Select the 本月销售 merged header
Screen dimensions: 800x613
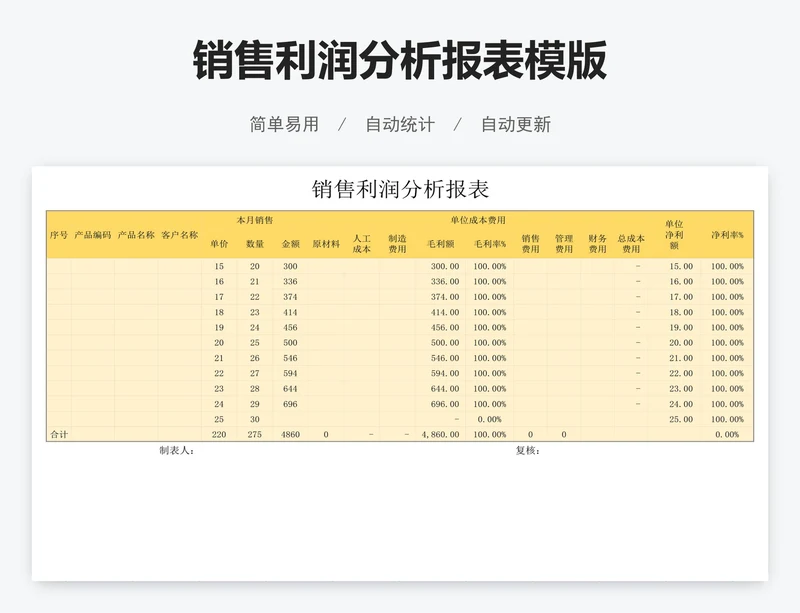255,220
